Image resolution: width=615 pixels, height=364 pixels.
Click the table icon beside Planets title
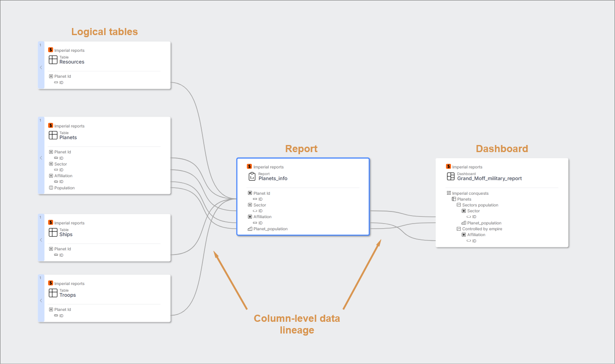coord(53,135)
